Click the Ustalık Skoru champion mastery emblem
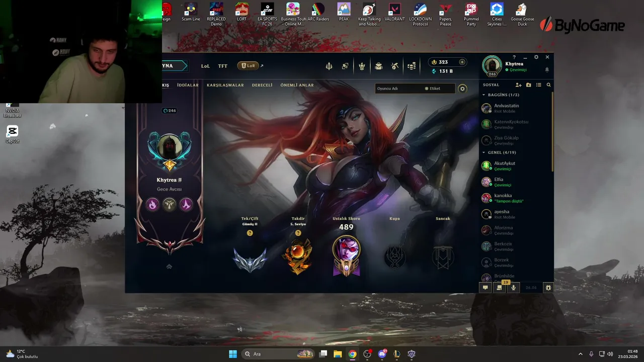This screenshot has width=644, height=362. tap(346, 256)
